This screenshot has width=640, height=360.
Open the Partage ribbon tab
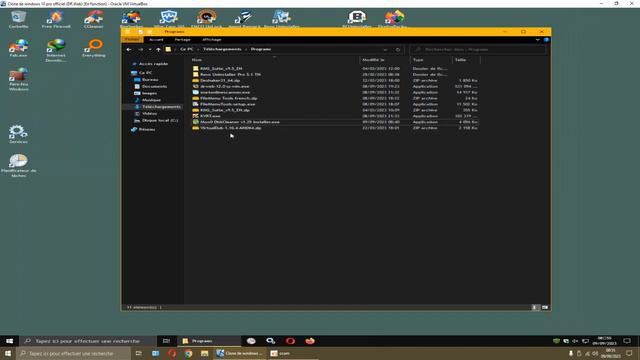(x=182, y=40)
